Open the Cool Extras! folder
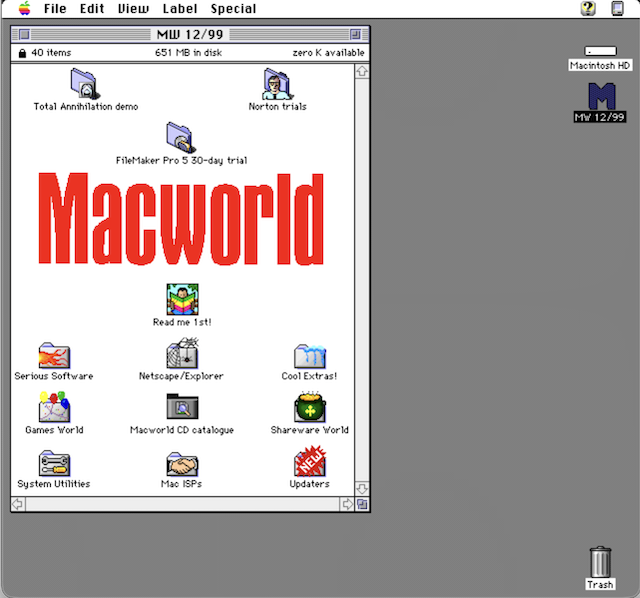Viewport: 640px width, 598px height. [x=310, y=356]
